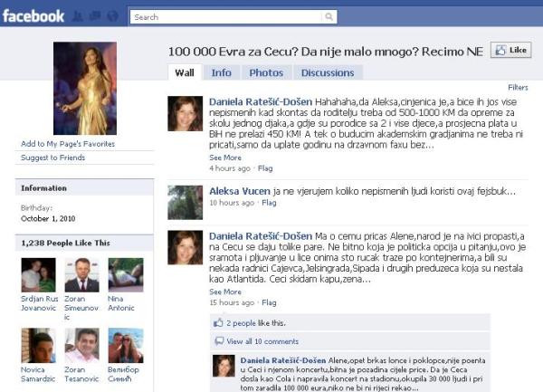Click the Facebook logo
The height and width of the screenshot is (392, 543).
pos(33,16)
